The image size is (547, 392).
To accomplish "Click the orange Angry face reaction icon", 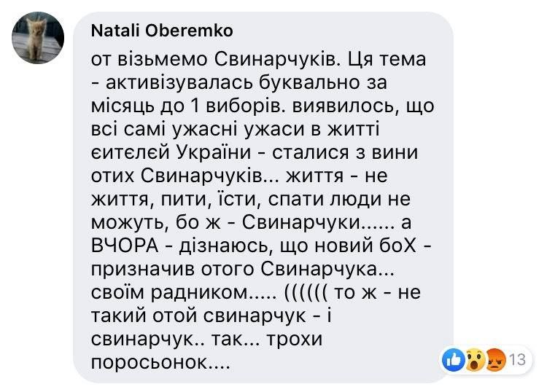I will click(x=495, y=360).
